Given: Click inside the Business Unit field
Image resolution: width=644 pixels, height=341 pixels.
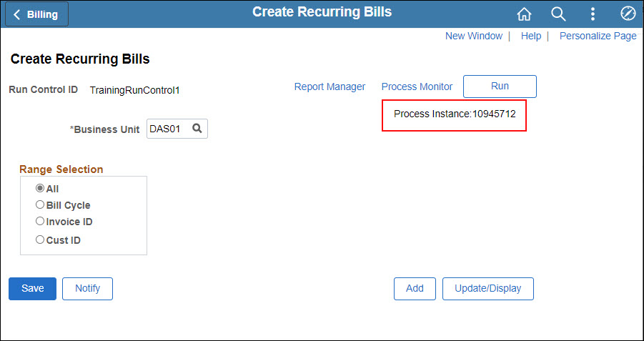Looking at the screenshot, I should (167, 129).
